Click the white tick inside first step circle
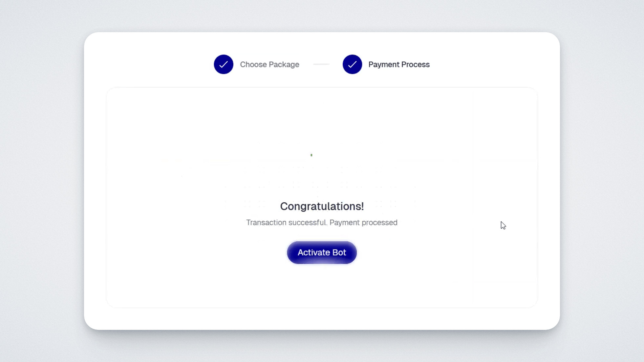 pyautogui.click(x=224, y=65)
